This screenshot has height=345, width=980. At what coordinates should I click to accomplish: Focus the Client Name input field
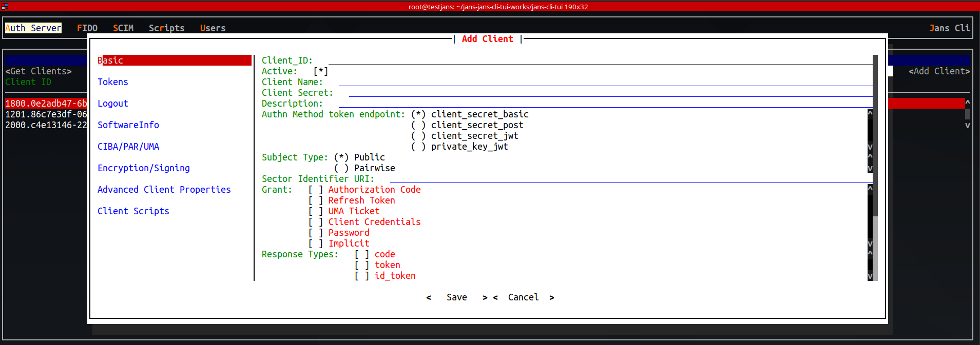click(605, 82)
